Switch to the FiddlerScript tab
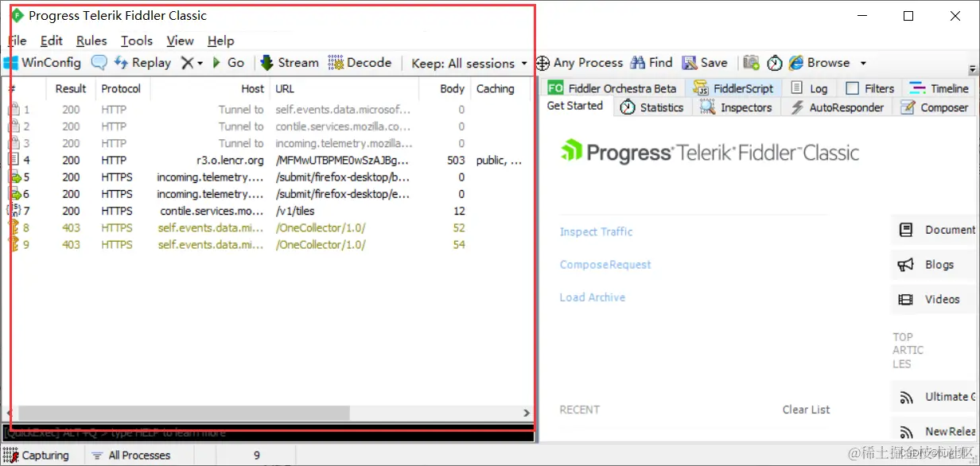Screen dimensions: 980x466 (x=733, y=88)
